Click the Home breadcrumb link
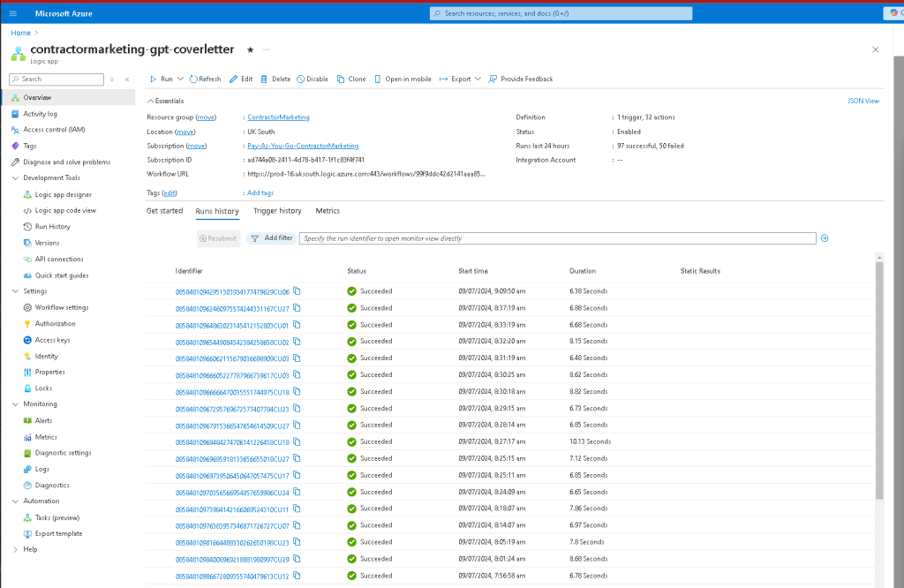Viewport: 904px width, 588px height. (21, 33)
